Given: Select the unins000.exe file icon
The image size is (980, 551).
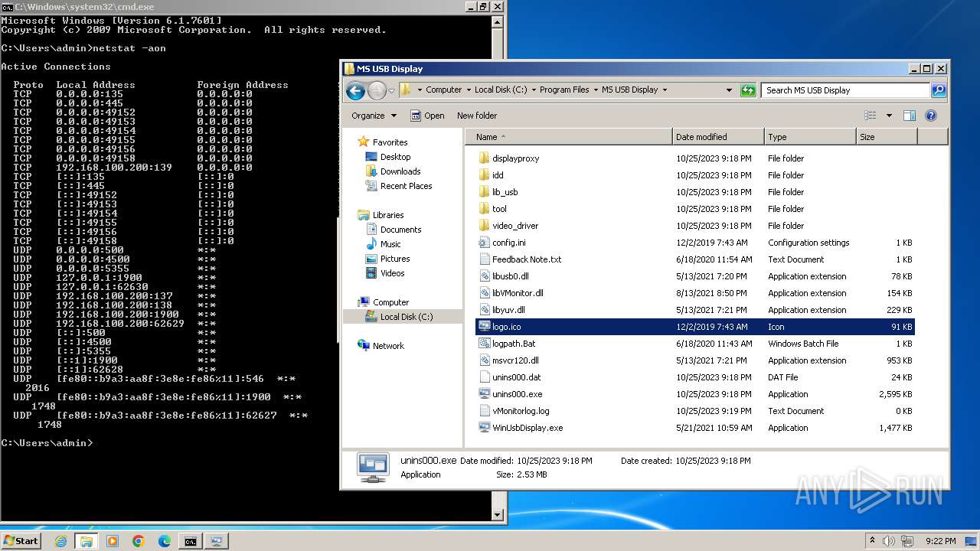Looking at the screenshot, I should coord(484,394).
